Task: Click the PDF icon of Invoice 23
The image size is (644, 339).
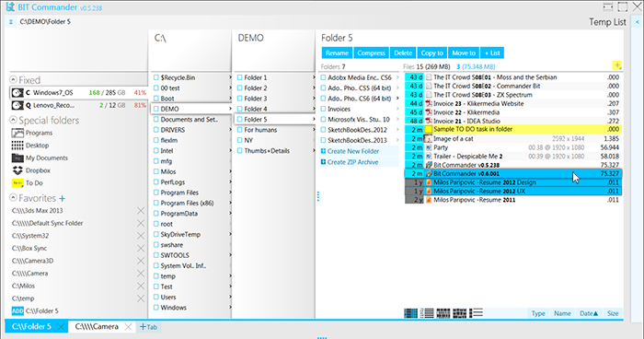Action: tap(429, 104)
